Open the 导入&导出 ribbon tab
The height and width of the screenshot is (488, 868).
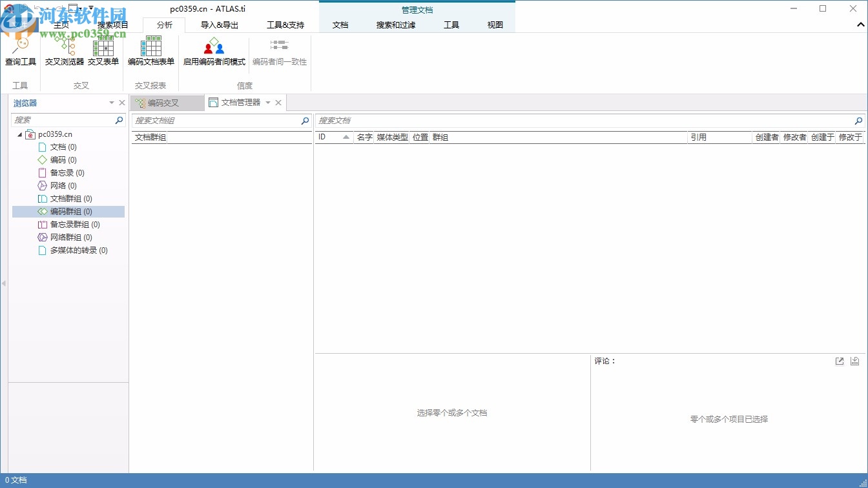pos(220,25)
